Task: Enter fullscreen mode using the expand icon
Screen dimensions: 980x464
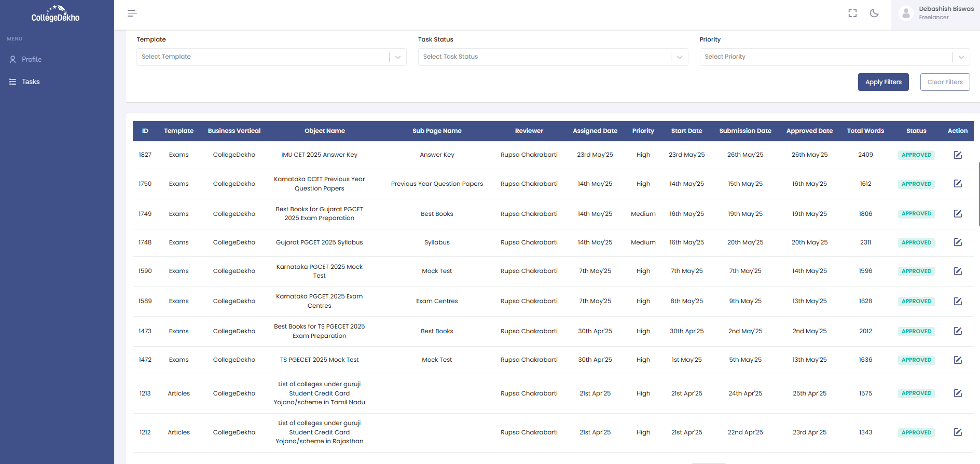Action: (852, 13)
